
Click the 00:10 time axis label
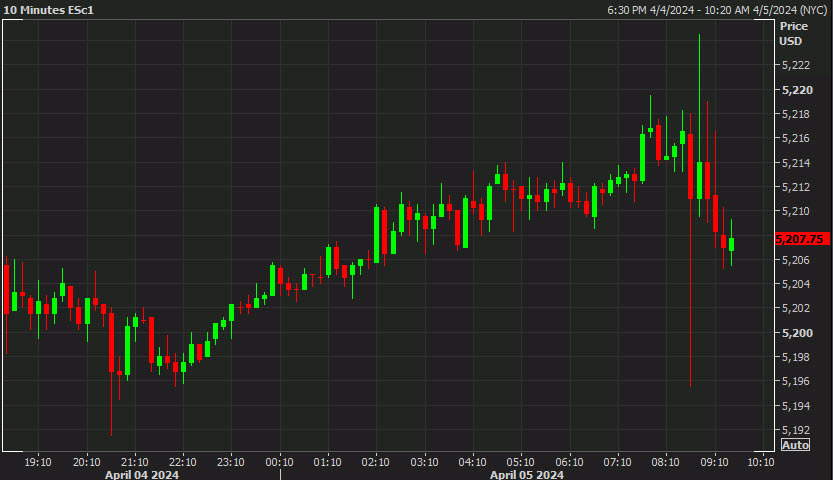279,462
